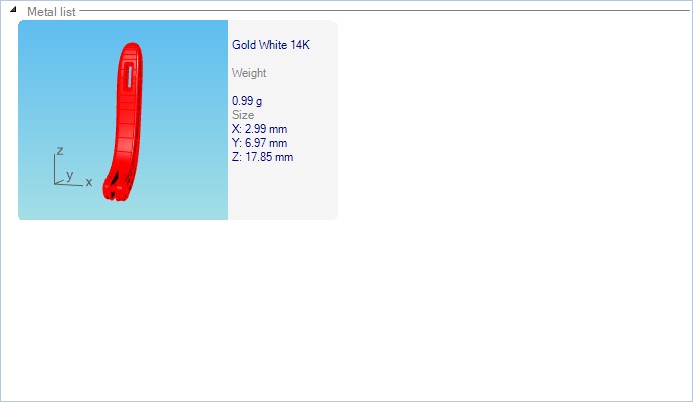
Task: Select the Y: 6.97 mm dimension
Action: point(259,143)
